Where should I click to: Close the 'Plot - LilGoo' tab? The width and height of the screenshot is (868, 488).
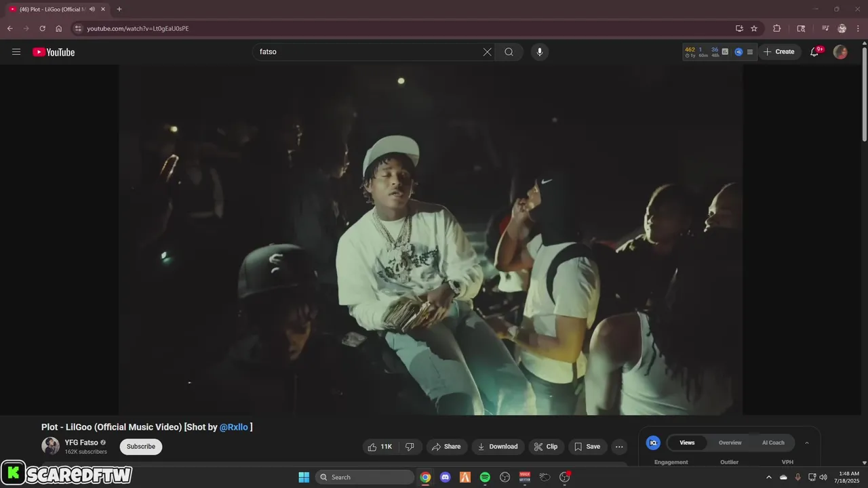tap(103, 9)
